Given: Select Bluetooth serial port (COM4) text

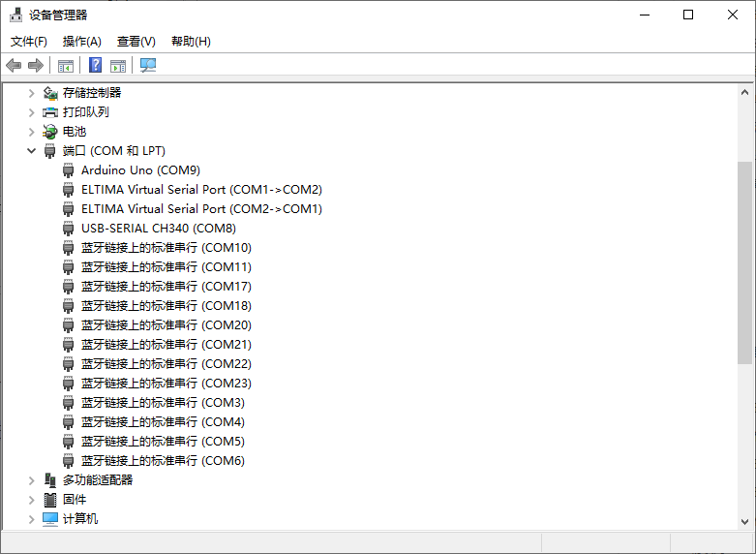Looking at the screenshot, I should click(163, 421).
